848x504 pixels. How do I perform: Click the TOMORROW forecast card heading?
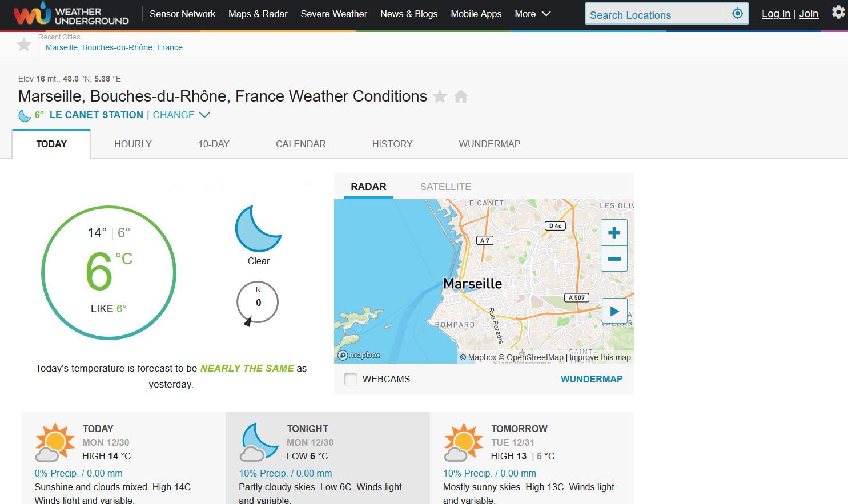[x=519, y=429]
